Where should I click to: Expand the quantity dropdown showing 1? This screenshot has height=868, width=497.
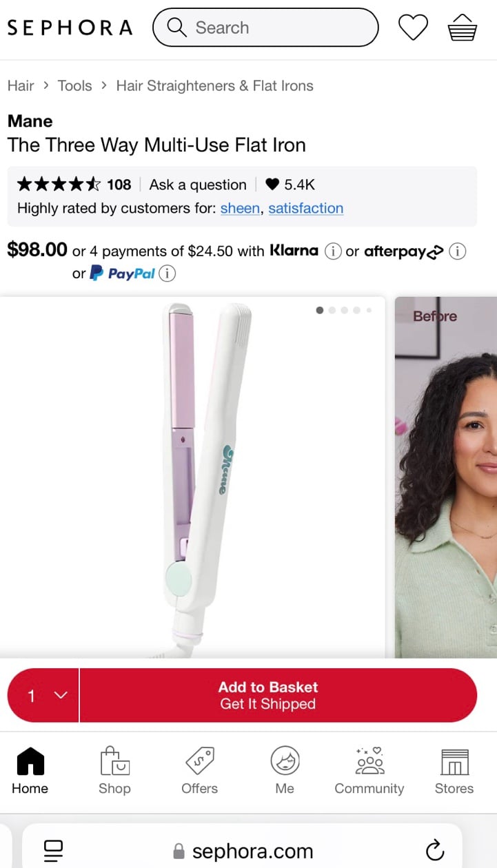[43, 695]
